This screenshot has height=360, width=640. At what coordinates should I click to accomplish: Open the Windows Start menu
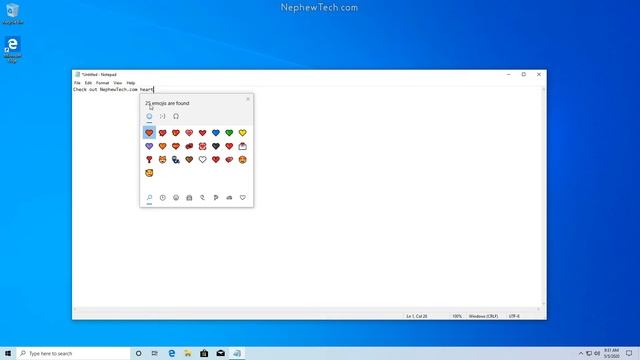[8, 353]
